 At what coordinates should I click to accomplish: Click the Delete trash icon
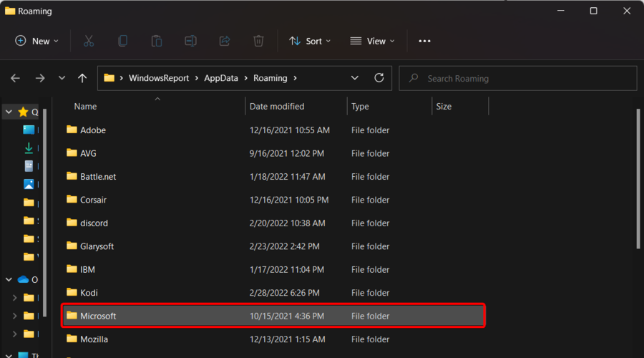258,41
